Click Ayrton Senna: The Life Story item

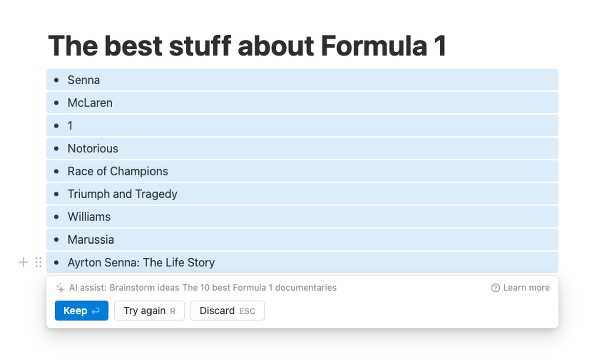coord(141,263)
